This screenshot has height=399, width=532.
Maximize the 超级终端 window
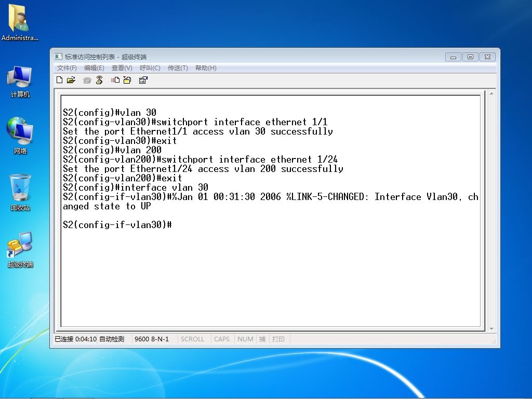(470, 57)
